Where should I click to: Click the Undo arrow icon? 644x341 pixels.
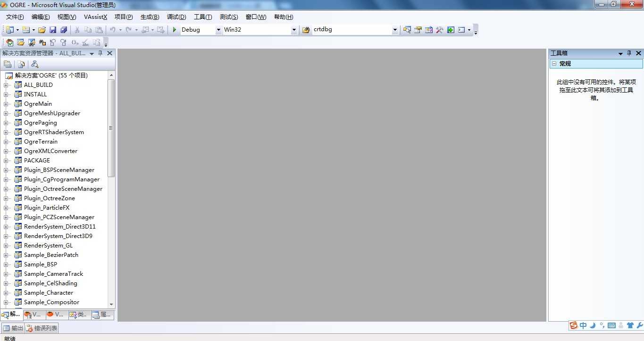pos(113,30)
